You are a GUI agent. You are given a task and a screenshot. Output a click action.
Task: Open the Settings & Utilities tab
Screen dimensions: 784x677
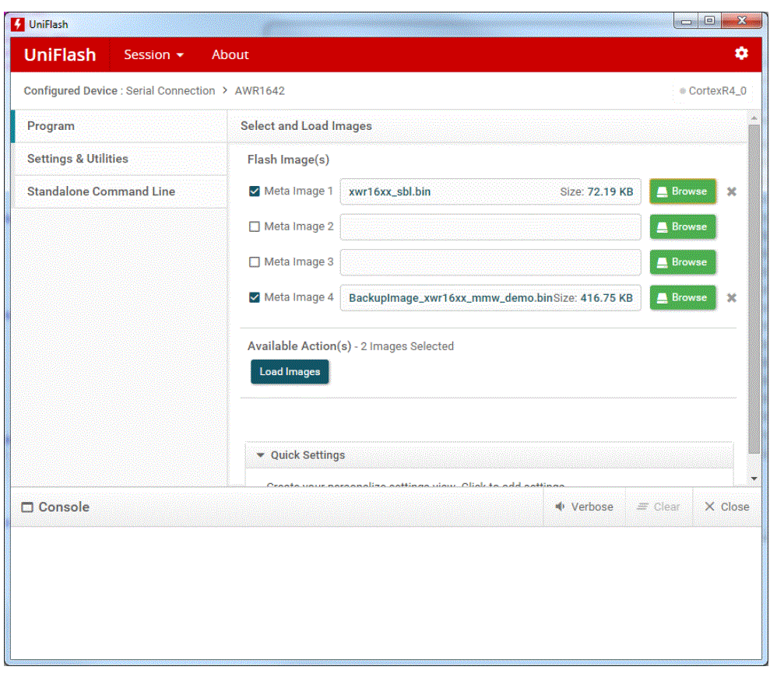pyautogui.click(x=120, y=159)
